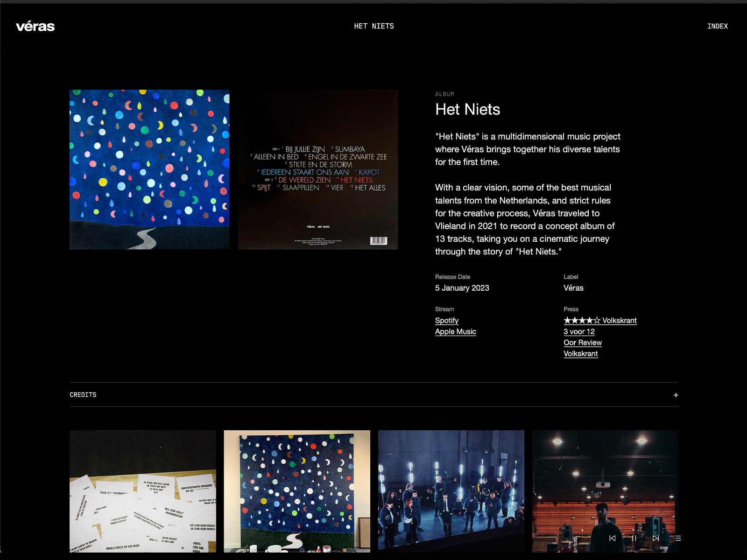Image resolution: width=747 pixels, height=560 pixels.
Task: Skip to the next track
Action: coord(655,538)
